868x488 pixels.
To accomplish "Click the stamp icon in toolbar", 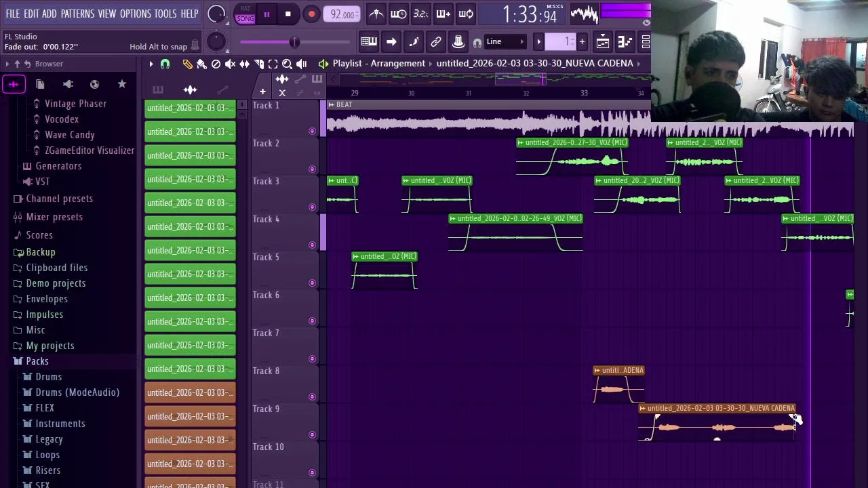I will click(x=458, y=42).
